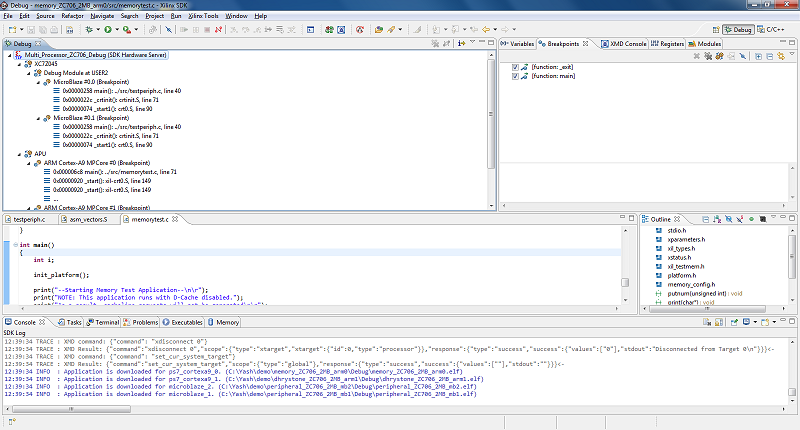Collapse the Multi_Processor_ZC706_Debug tree node
The image size is (800, 430).
pyautogui.click(x=10, y=55)
